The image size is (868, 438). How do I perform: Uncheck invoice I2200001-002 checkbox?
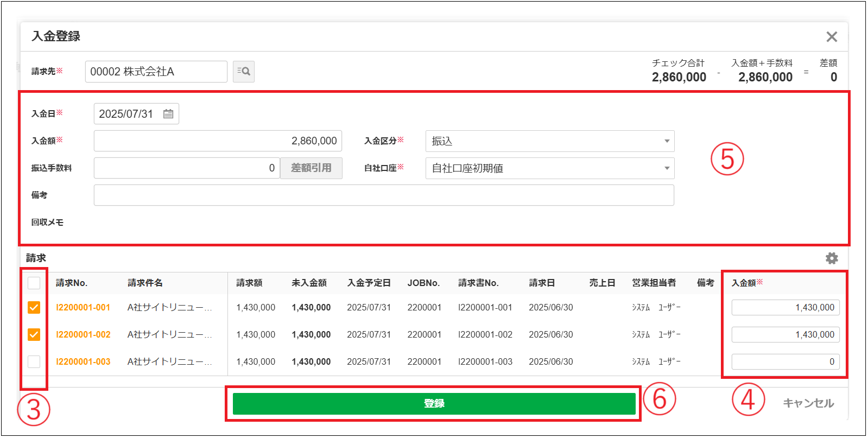34,334
